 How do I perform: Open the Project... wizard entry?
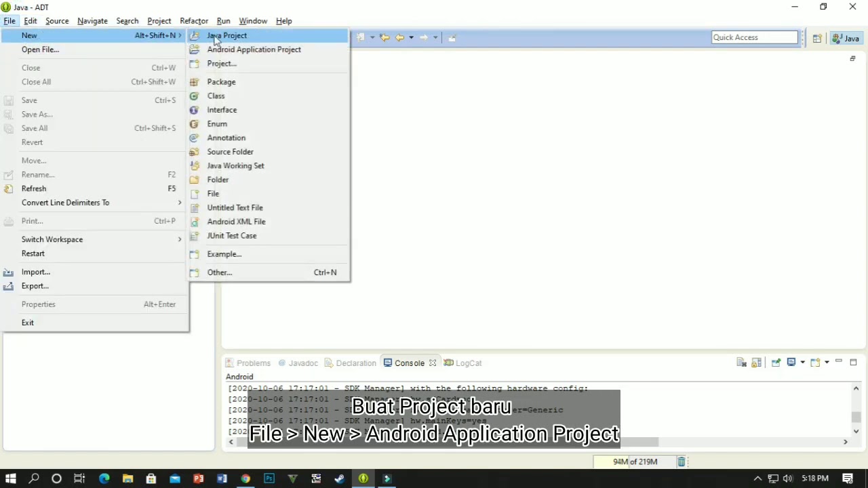tap(269, 64)
